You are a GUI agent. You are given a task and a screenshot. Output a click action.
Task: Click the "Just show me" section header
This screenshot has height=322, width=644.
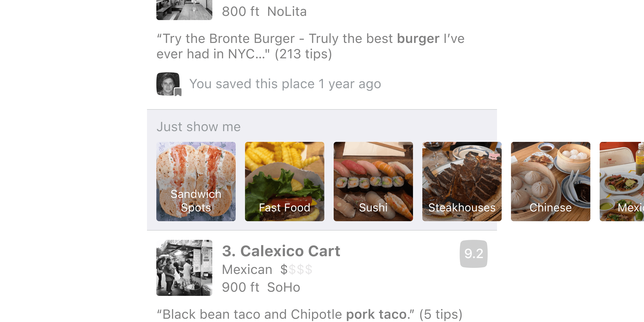click(x=199, y=127)
